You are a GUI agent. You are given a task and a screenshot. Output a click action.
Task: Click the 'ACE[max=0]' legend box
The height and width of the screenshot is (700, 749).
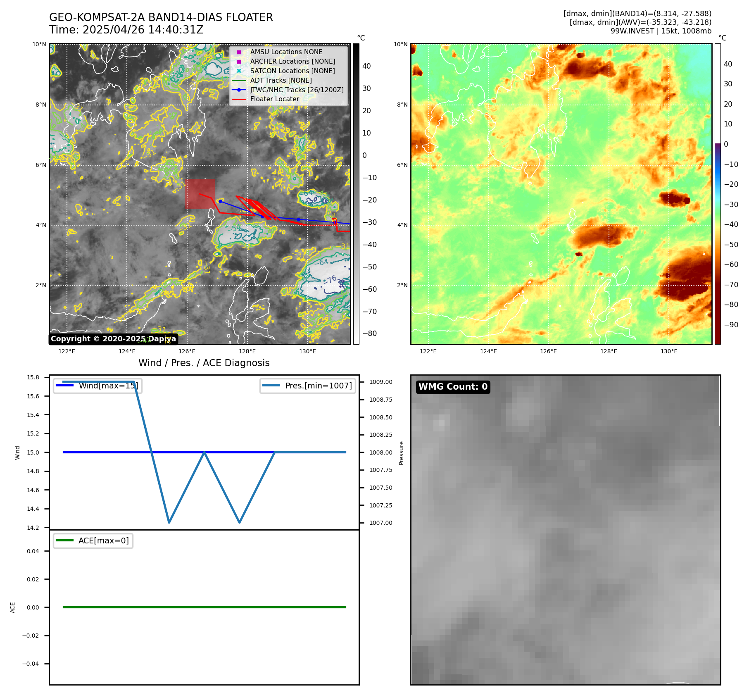click(x=93, y=540)
